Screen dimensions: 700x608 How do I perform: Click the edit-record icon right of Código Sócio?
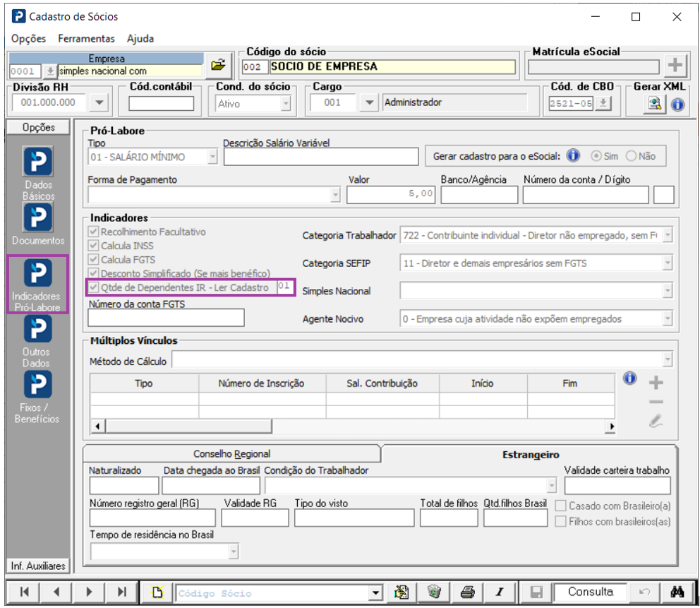coord(402,592)
